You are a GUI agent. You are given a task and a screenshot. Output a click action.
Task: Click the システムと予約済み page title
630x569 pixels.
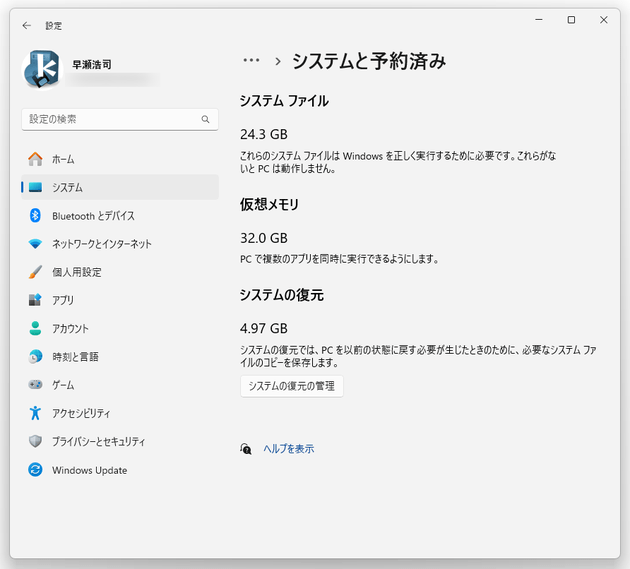[369, 61]
